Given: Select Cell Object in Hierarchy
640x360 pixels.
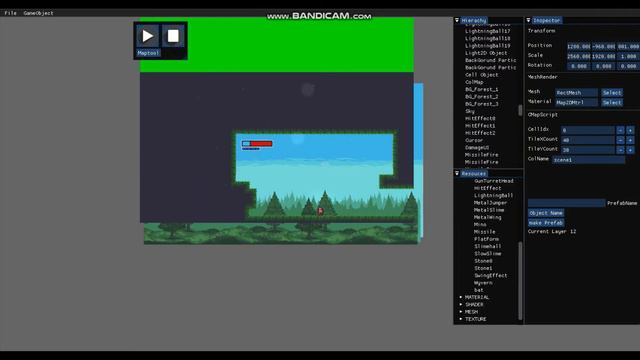Looking at the screenshot, I should 482,75.
